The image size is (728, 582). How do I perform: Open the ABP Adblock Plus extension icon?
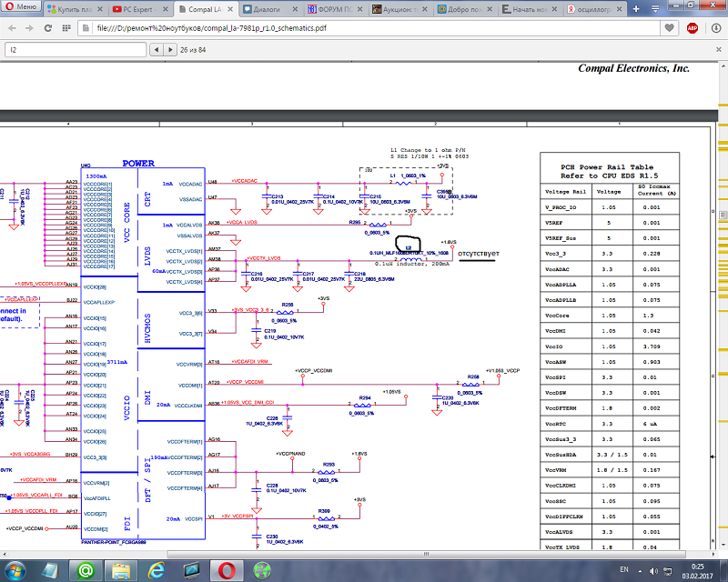tap(693, 28)
